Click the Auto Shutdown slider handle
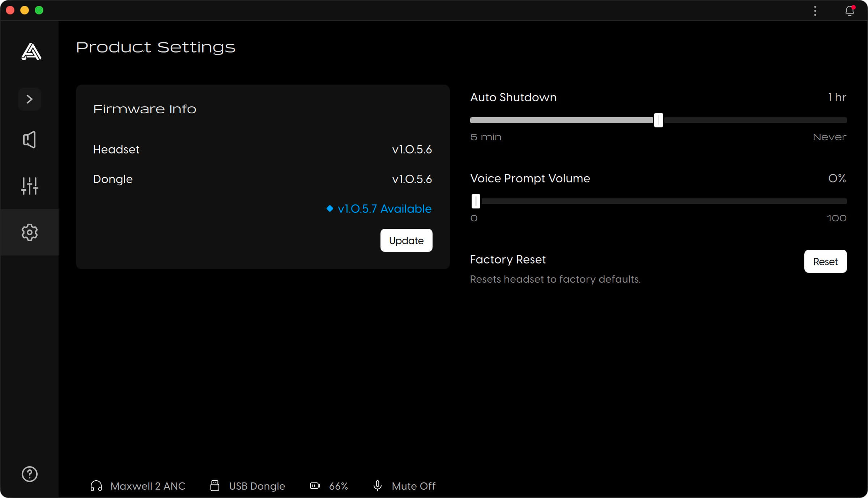 coord(659,120)
